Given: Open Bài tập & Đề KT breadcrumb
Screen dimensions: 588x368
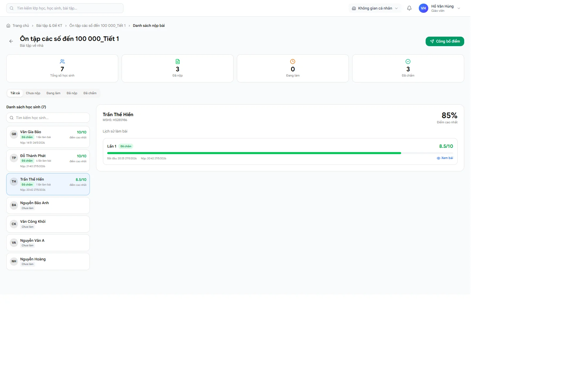Looking at the screenshot, I should (49, 26).
